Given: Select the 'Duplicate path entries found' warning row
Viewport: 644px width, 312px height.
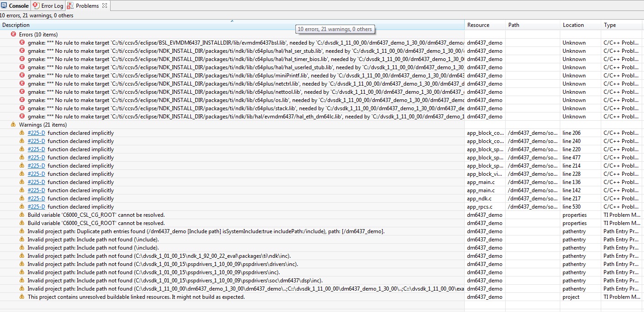Looking at the screenshot, I should point(182,231).
